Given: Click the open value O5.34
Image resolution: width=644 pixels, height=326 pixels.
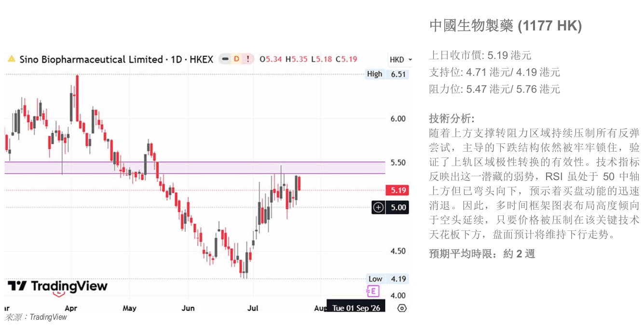Looking at the screenshot, I should coord(271,59).
